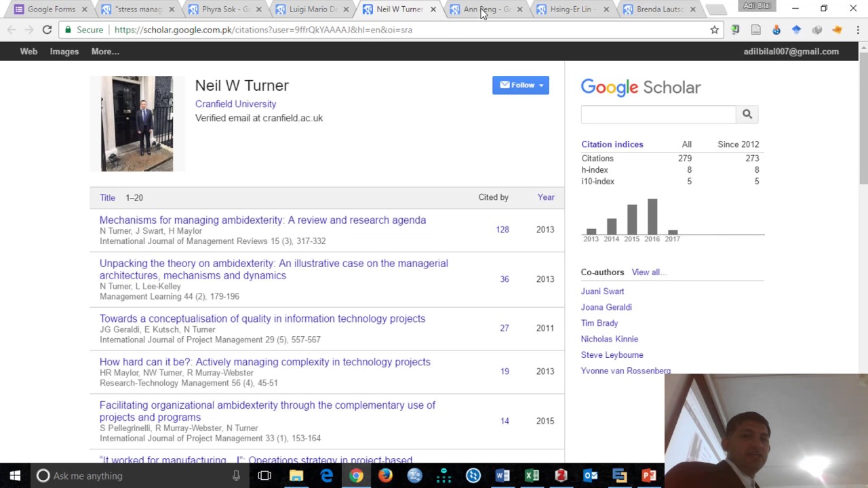Click the green monitor extension icon
The width and height of the screenshot is (868, 488).
[736, 30]
